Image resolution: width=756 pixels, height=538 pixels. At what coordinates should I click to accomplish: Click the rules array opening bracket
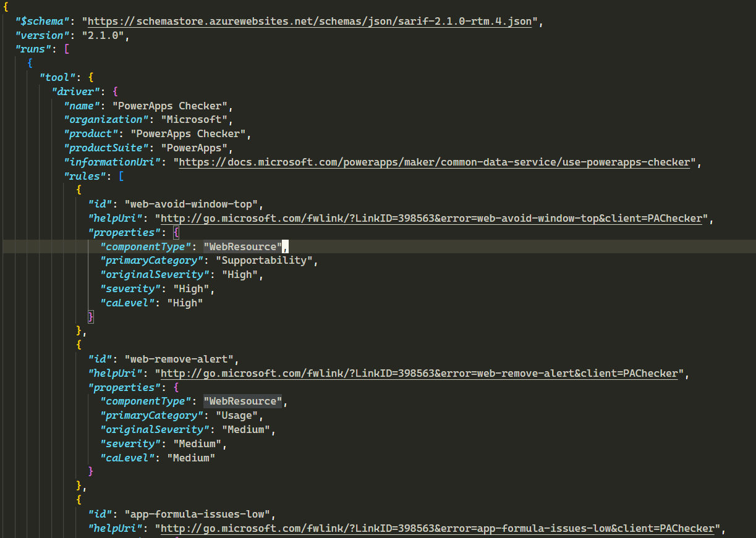click(120, 175)
